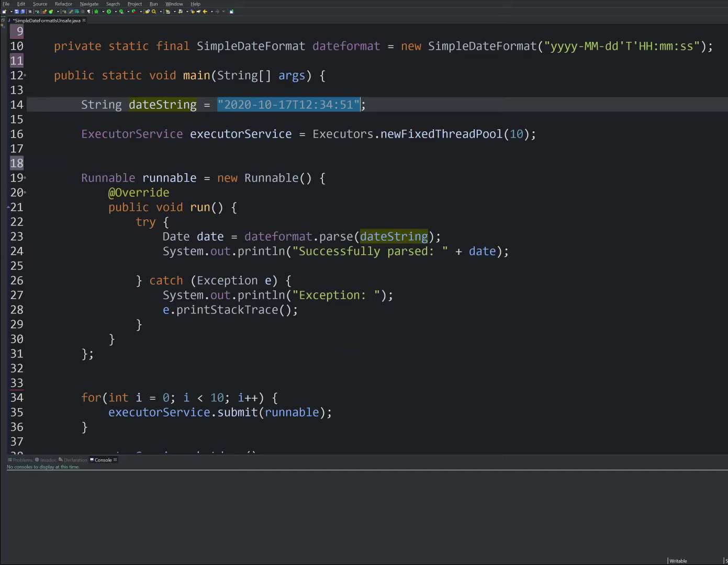Open the Run configurations dropdown arrow

coord(116,11)
